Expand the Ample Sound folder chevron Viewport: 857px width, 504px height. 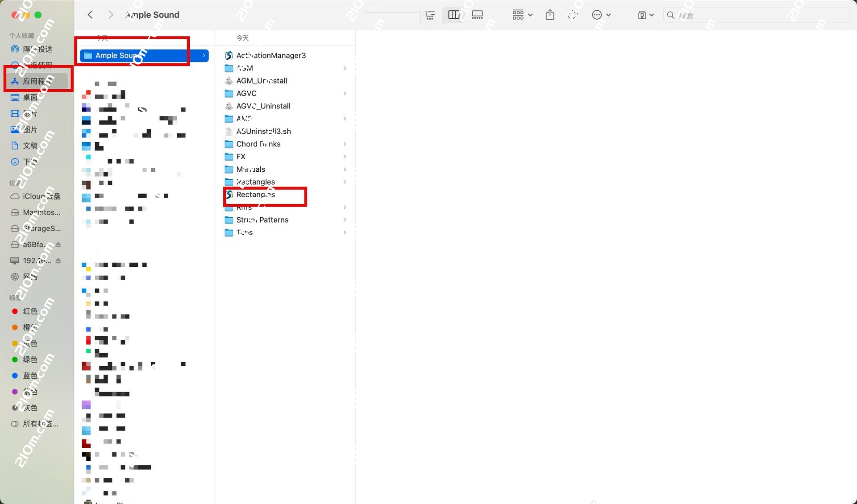[x=204, y=55]
